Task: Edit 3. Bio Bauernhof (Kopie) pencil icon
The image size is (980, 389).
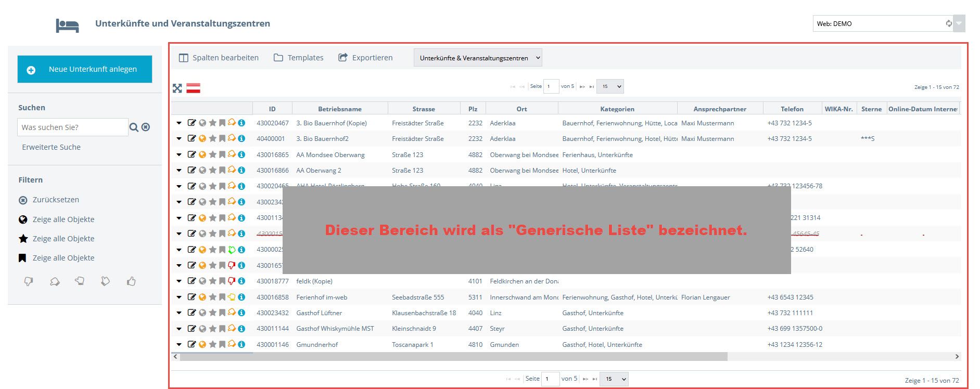Action: (192, 123)
